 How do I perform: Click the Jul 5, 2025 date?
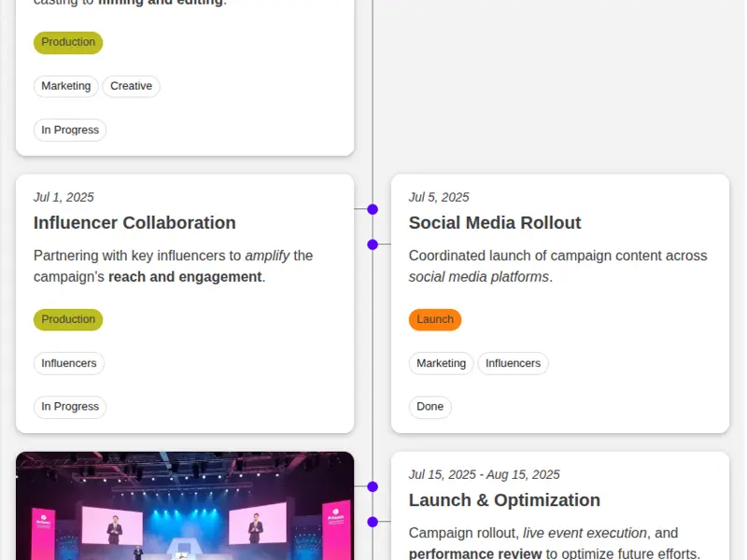coord(439,197)
